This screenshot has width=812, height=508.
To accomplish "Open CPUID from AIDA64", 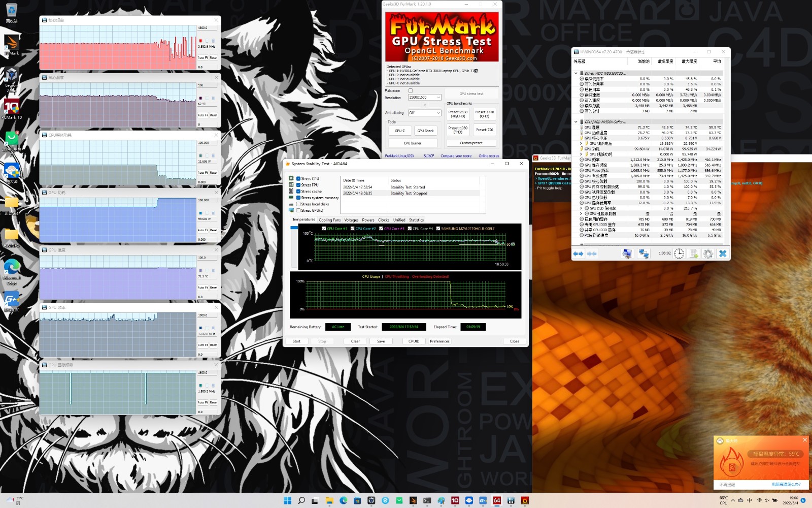I will [x=414, y=341].
